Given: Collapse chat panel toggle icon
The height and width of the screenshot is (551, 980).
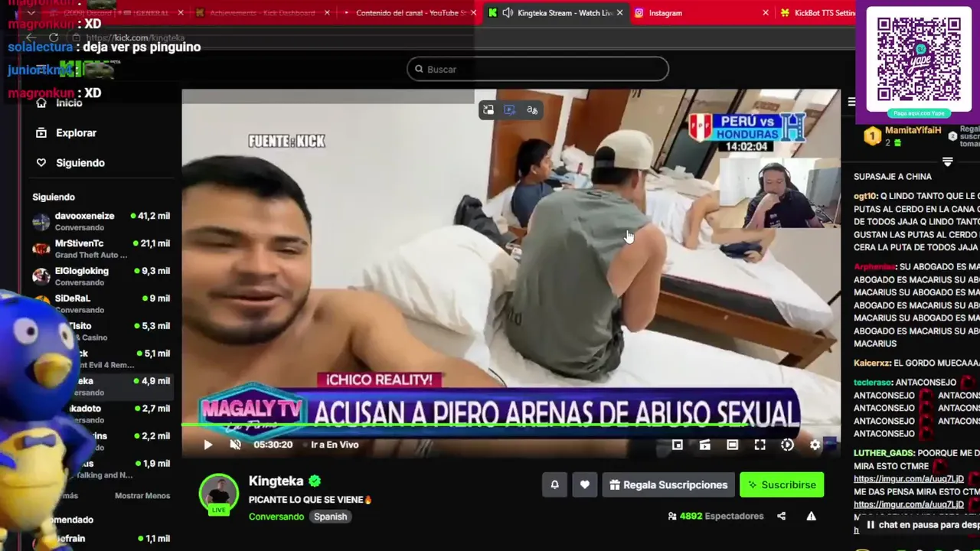Looking at the screenshot, I should (x=851, y=102).
